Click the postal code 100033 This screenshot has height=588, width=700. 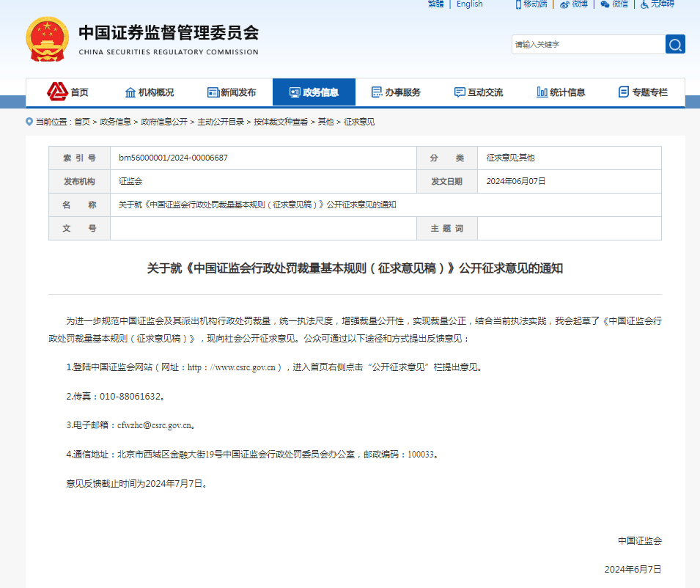421,455
